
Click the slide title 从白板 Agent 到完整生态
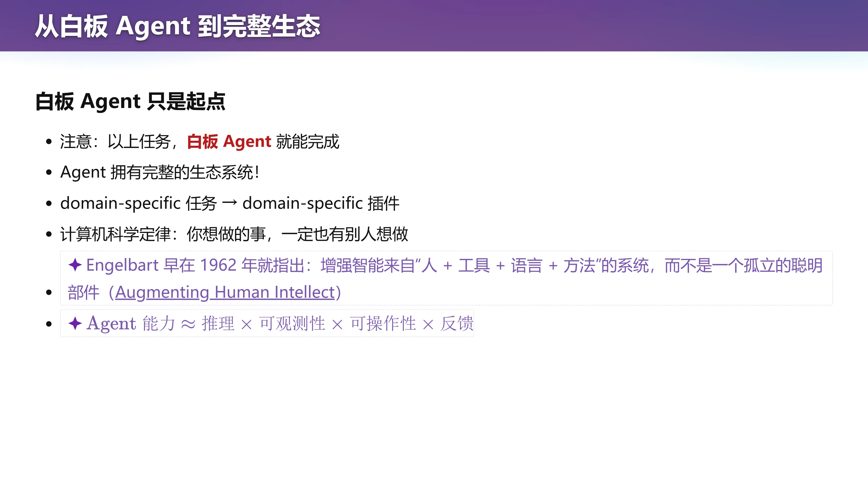178,26
